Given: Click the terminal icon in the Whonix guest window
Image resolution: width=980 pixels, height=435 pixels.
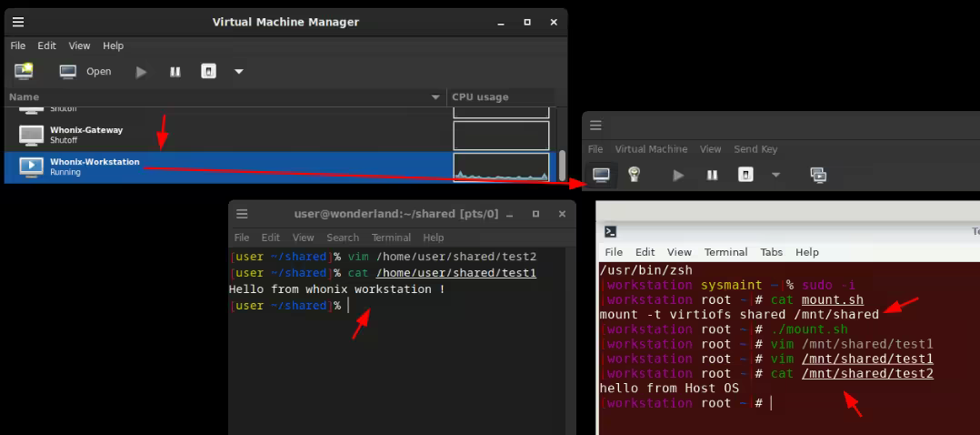Looking at the screenshot, I should point(612,232).
